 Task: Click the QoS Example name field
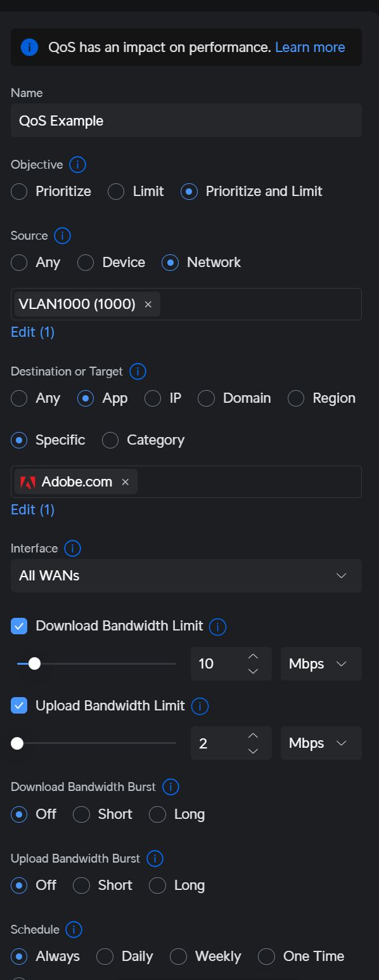186,121
